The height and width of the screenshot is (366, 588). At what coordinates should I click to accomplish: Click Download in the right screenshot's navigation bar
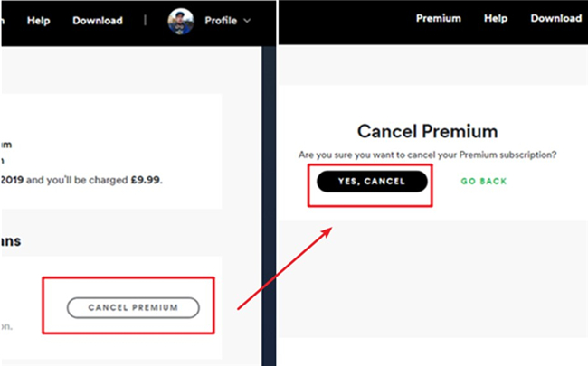(555, 19)
